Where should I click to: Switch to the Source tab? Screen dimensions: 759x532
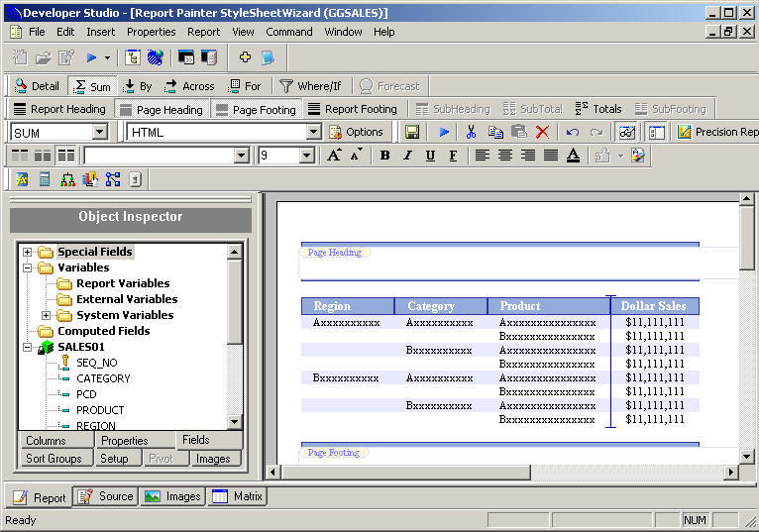click(x=106, y=496)
